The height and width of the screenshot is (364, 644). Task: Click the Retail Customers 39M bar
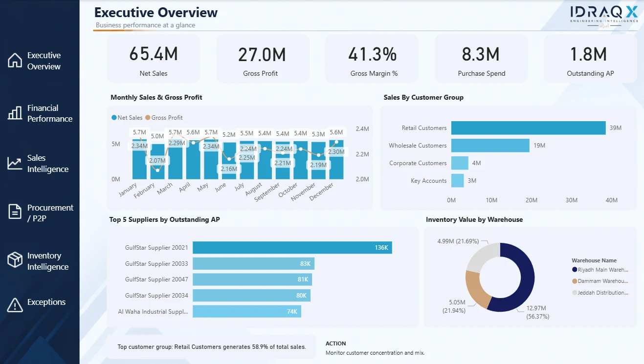click(528, 128)
